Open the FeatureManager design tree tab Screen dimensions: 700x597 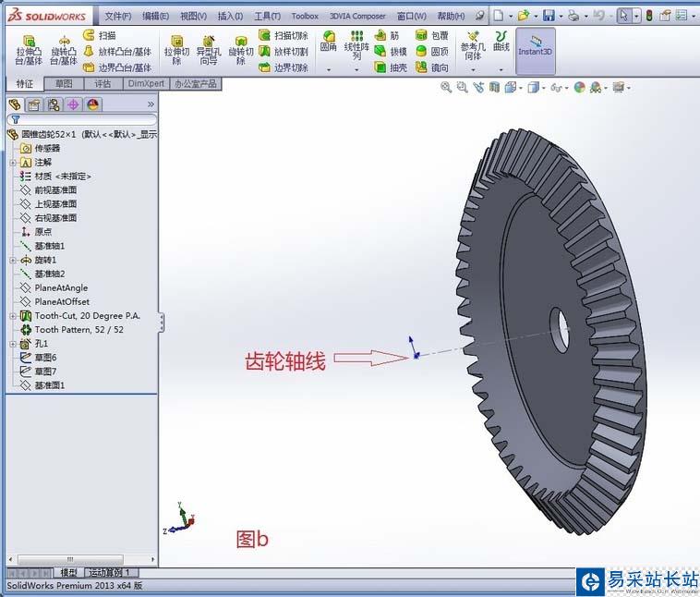tap(15, 104)
